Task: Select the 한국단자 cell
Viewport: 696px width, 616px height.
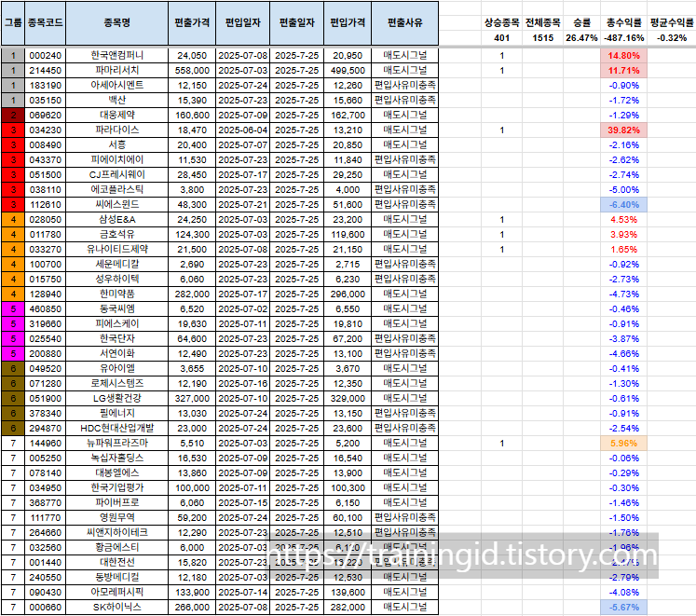Action: coord(117,339)
